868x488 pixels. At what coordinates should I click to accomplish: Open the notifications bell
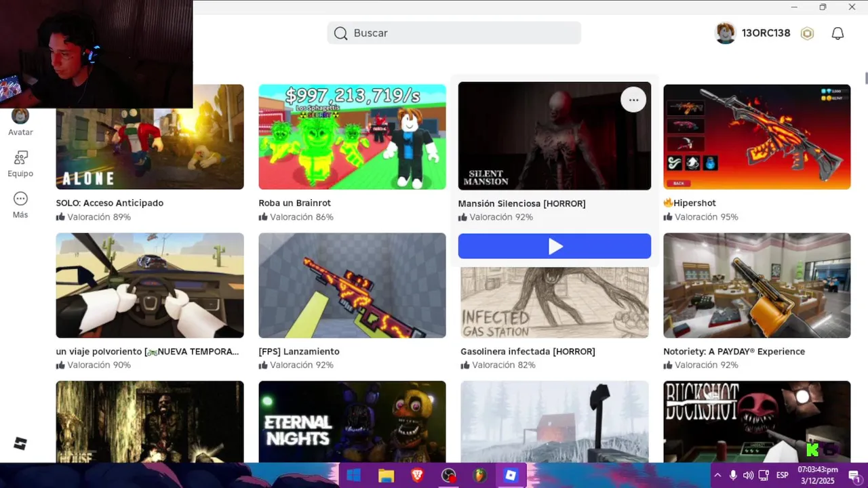click(837, 33)
